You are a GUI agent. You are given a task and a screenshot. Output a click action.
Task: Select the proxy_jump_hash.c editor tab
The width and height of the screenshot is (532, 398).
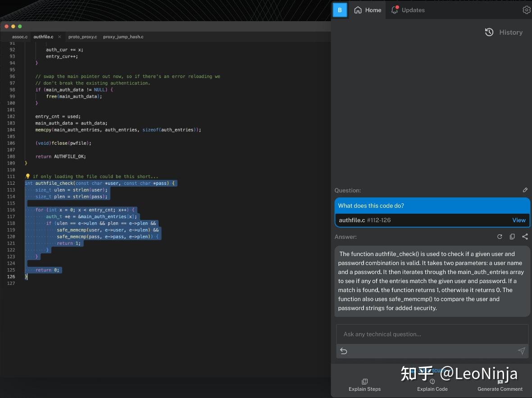click(123, 37)
